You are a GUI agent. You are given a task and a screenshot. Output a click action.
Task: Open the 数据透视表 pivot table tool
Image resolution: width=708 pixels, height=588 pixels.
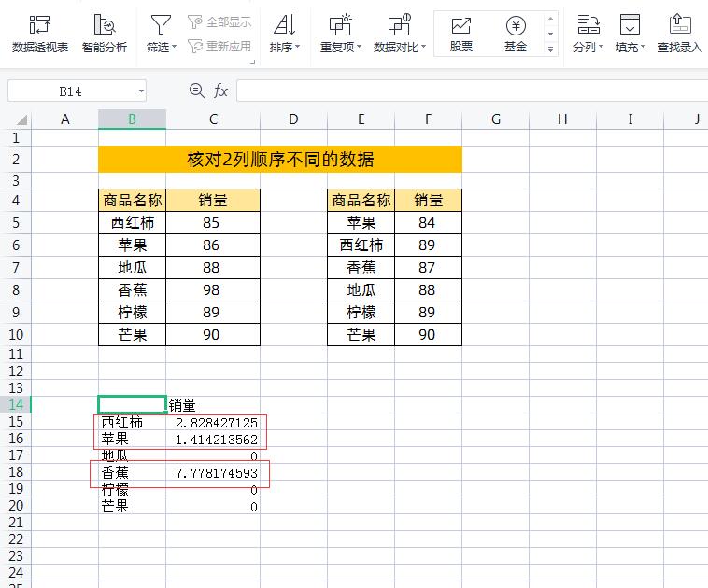[x=40, y=34]
